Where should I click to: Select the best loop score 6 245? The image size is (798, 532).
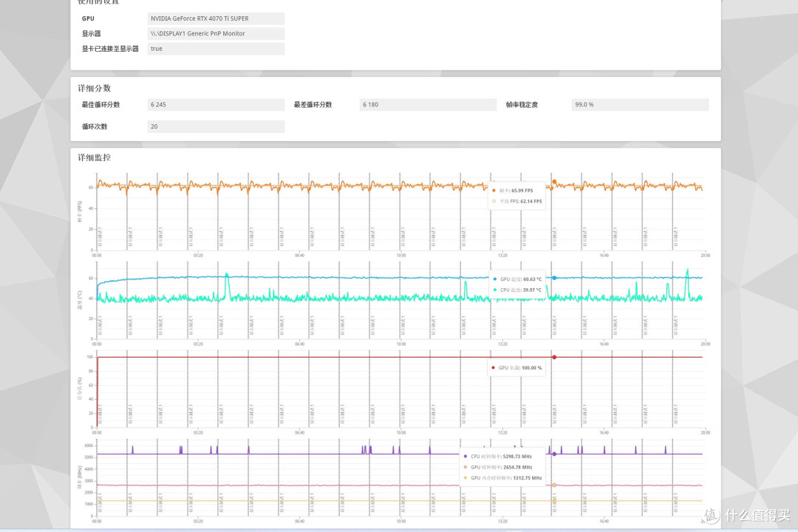216,104
